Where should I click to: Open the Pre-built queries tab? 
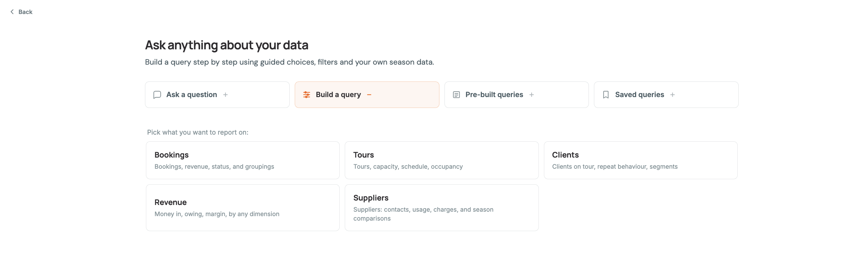point(516,95)
